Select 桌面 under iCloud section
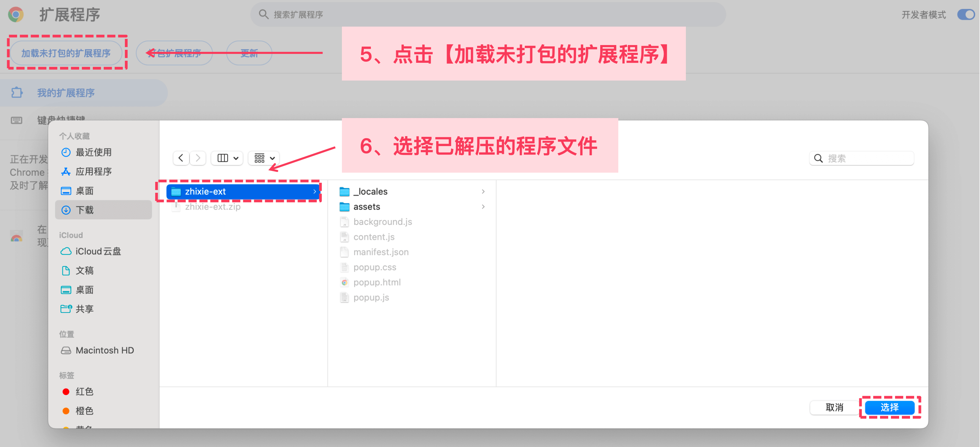 point(103,289)
